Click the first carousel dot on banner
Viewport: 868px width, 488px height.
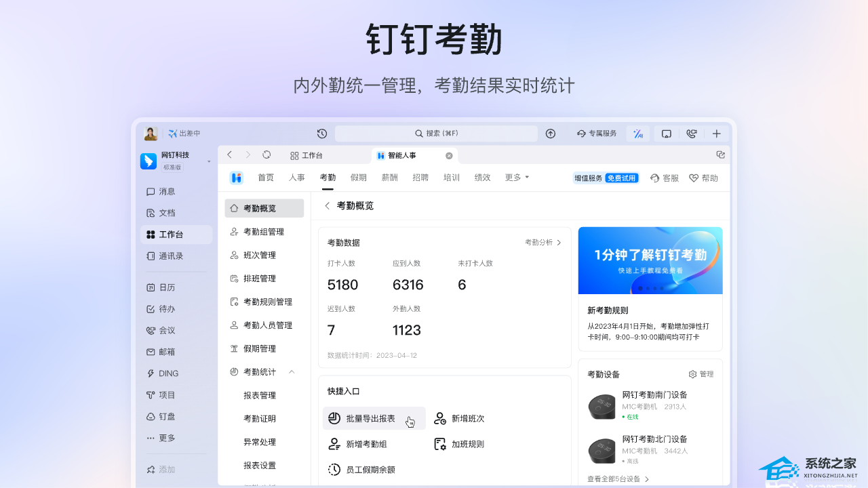click(640, 288)
